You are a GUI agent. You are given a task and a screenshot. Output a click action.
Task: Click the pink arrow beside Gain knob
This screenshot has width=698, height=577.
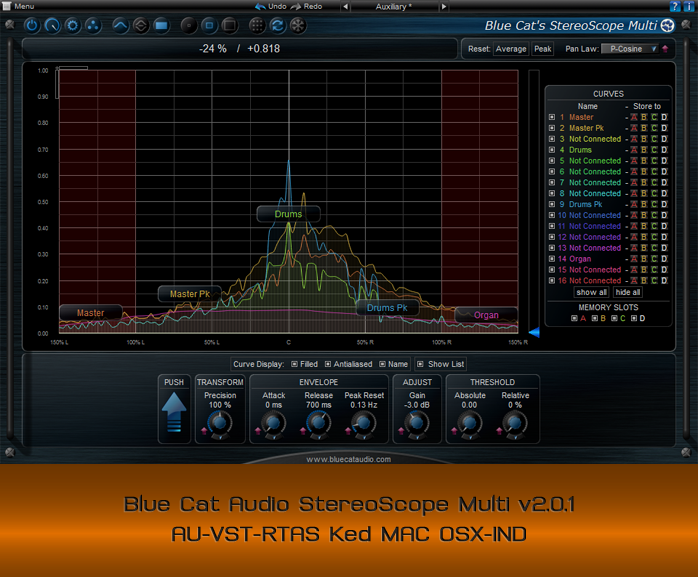[401, 431]
